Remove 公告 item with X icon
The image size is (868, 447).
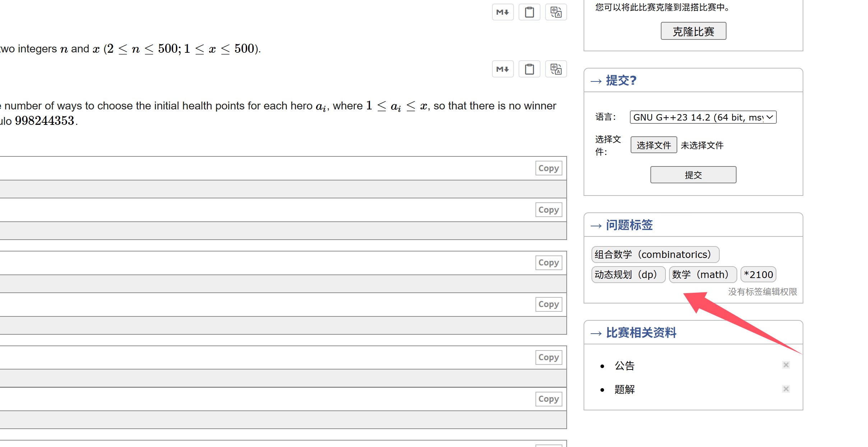coord(786,365)
